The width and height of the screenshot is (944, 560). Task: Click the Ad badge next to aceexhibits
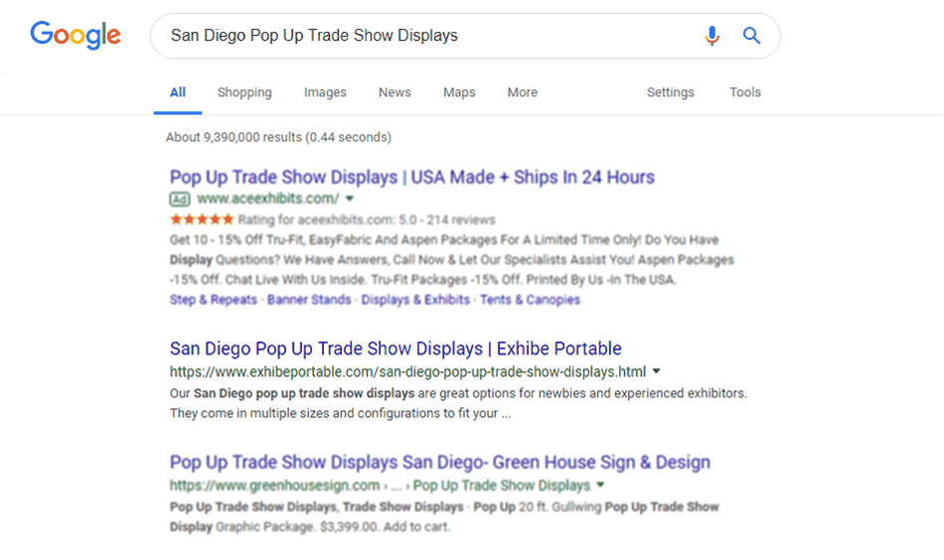tap(180, 200)
